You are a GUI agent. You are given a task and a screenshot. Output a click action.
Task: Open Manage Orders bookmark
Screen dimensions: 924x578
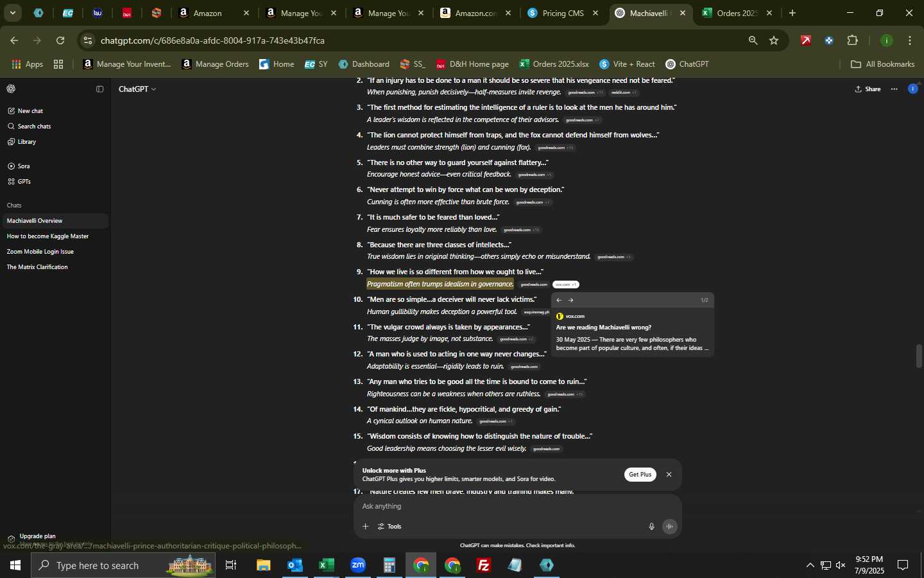(x=216, y=64)
